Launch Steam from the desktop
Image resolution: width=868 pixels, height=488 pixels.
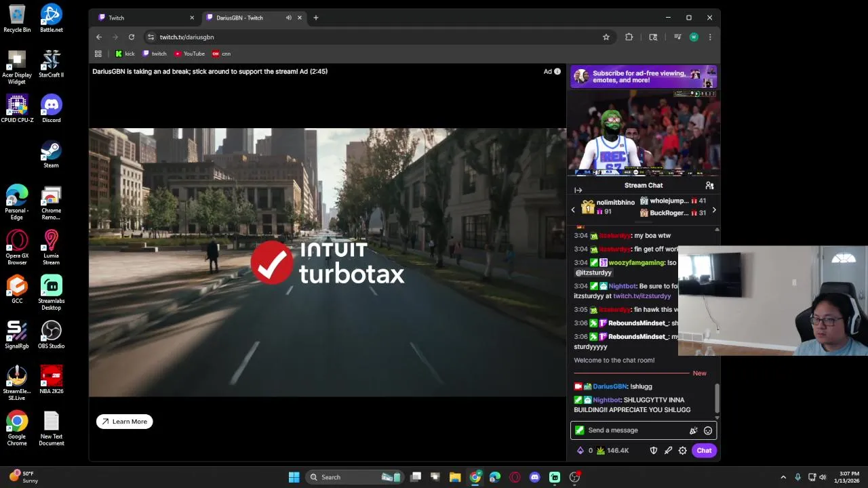52,154
